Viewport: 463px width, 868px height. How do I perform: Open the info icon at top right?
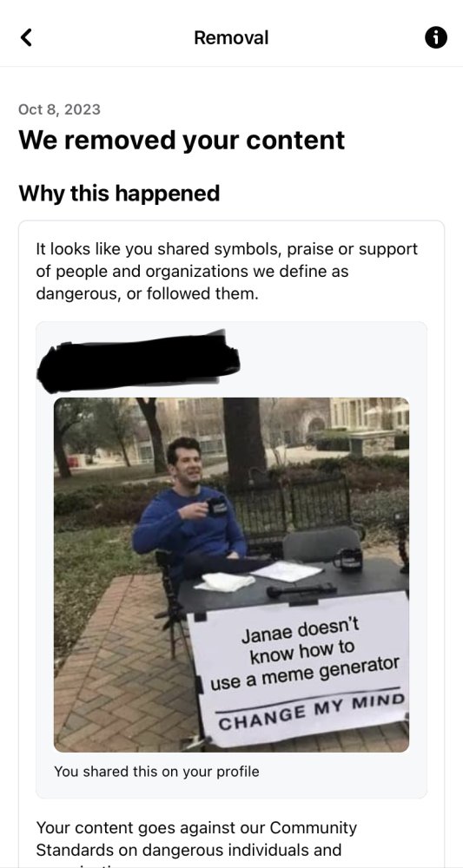click(x=436, y=37)
